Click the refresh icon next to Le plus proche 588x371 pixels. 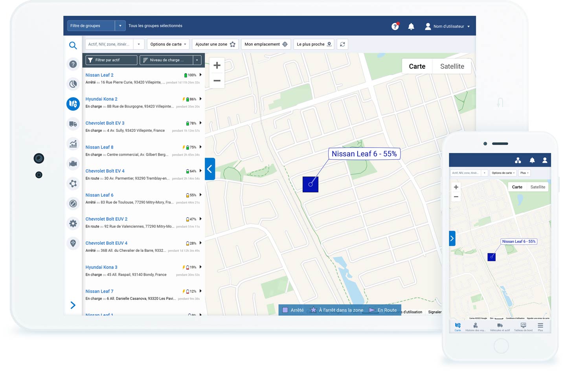coord(342,44)
